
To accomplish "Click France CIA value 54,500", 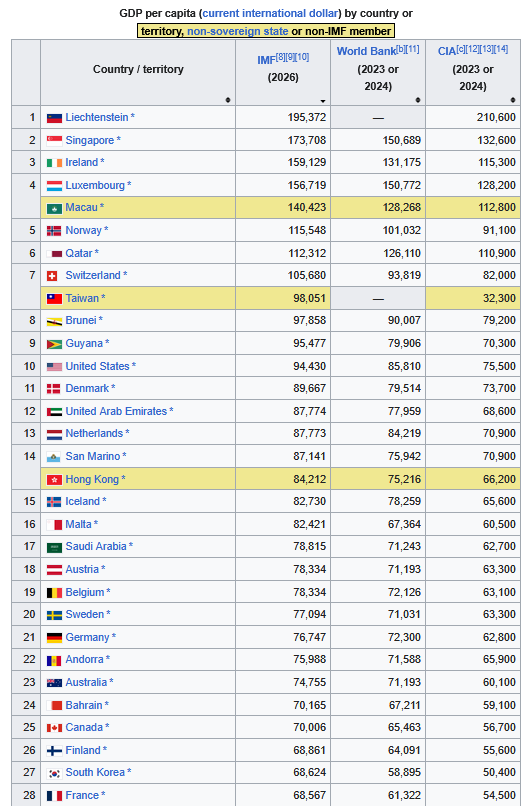I will (x=499, y=796).
